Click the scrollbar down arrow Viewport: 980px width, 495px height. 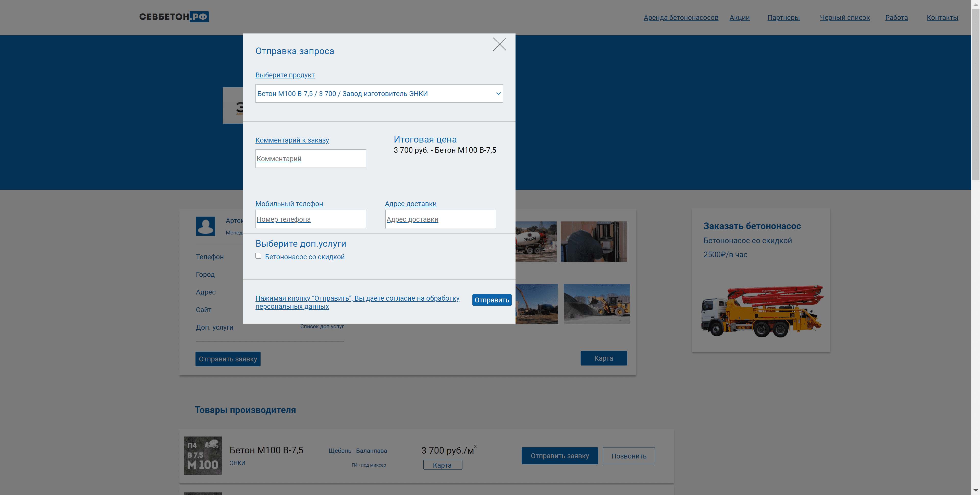(x=975, y=491)
